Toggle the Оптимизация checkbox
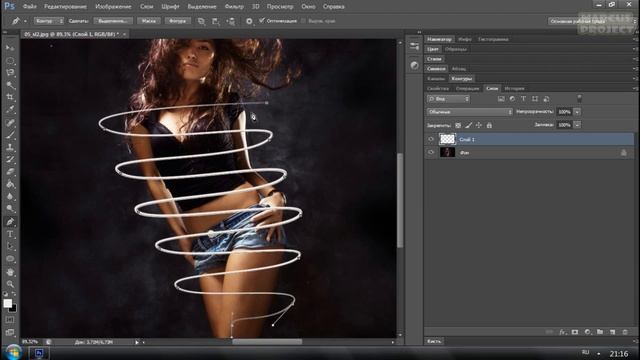Viewport: 640px width, 360px height. (262, 20)
